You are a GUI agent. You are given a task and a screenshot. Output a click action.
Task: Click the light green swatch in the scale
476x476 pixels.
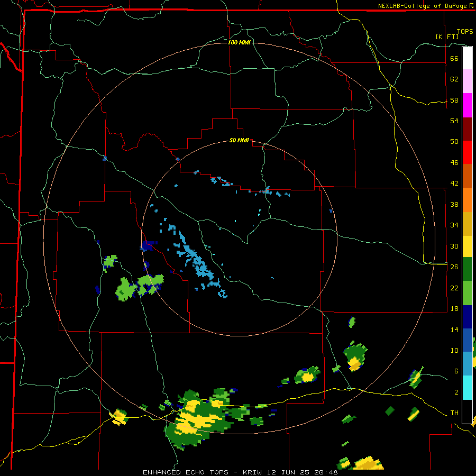467,293
